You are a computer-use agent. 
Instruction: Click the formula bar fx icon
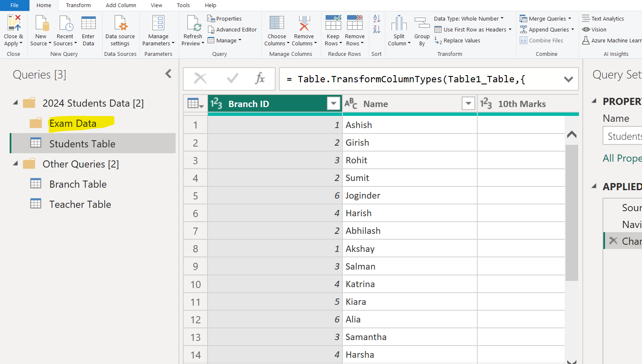260,79
